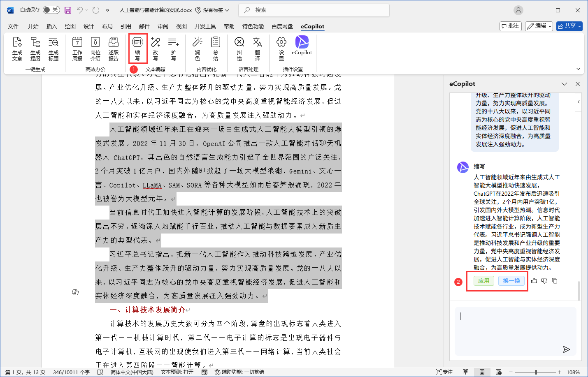Click the 润色 polish icon
Image resolution: width=588 pixels, height=377 pixels.
click(x=198, y=48)
